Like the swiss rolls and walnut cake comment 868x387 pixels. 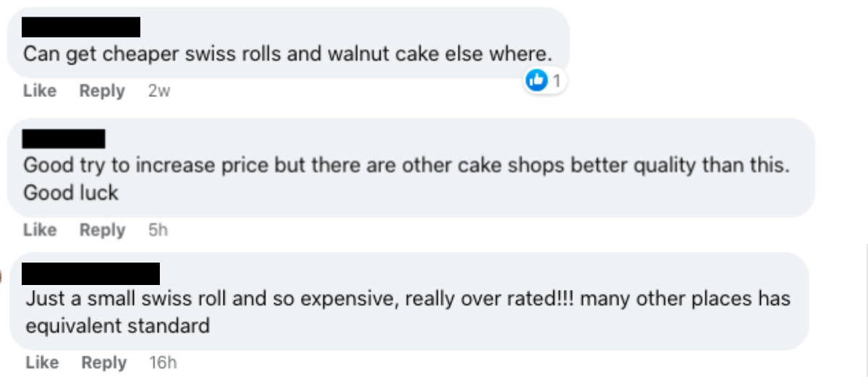(x=40, y=91)
